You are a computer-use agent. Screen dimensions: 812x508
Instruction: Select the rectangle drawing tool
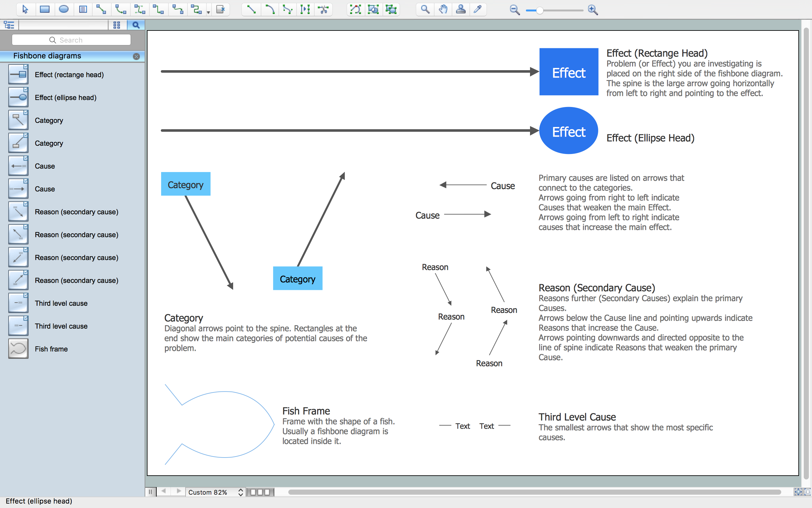(x=45, y=10)
